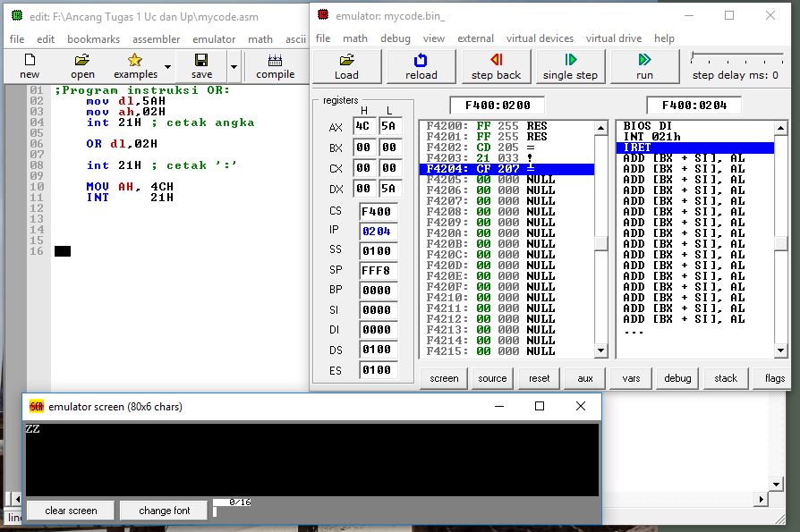Edit the AX low byte register field
Screen dimensions: 800x532
[390, 126]
